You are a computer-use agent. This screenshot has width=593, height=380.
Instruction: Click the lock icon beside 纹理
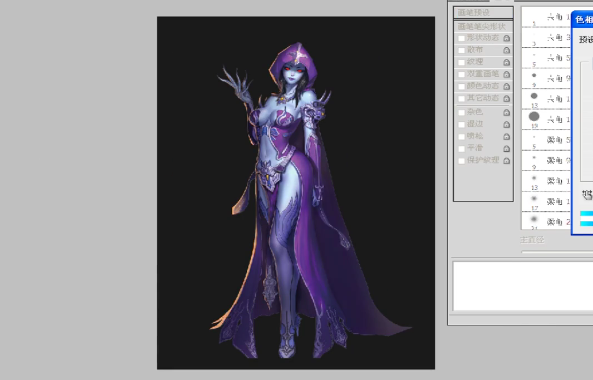coord(507,62)
